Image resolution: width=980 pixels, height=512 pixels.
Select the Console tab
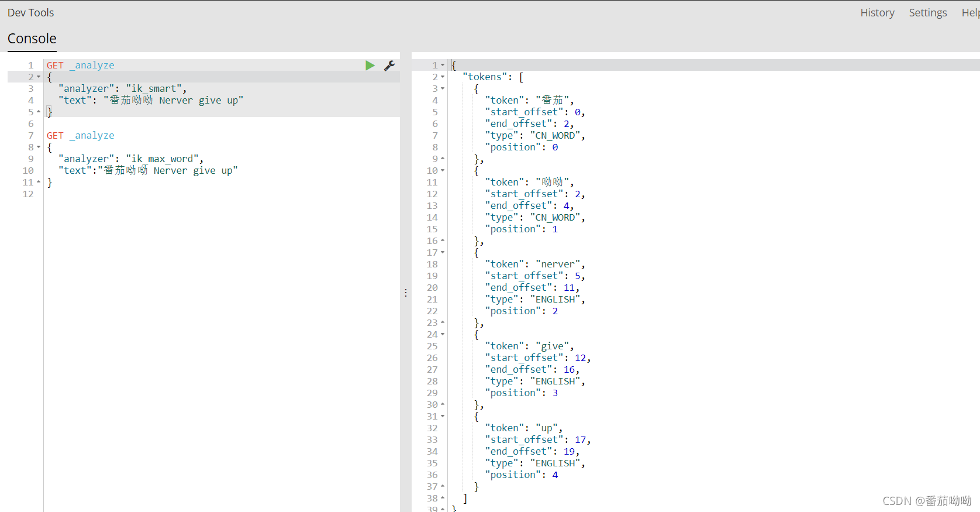coord(32,39)
